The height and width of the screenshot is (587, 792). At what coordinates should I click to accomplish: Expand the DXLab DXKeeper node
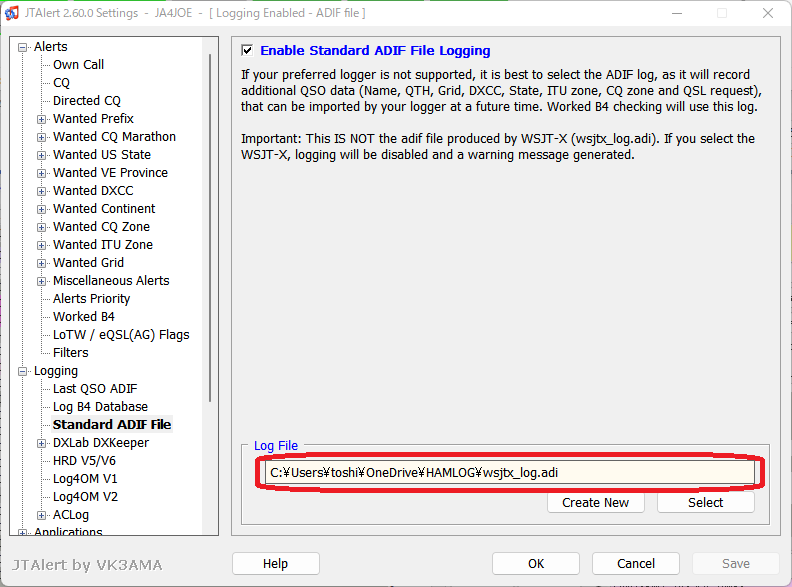click(x=41, y=444)
